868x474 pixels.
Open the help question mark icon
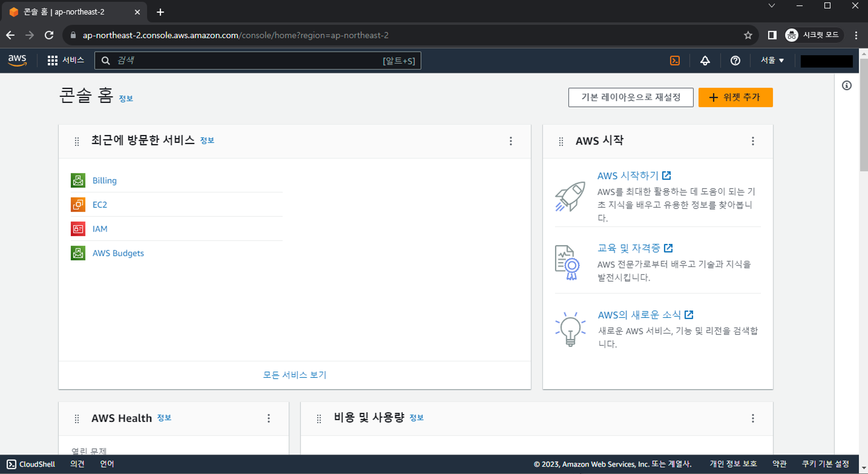pos(735,61)
